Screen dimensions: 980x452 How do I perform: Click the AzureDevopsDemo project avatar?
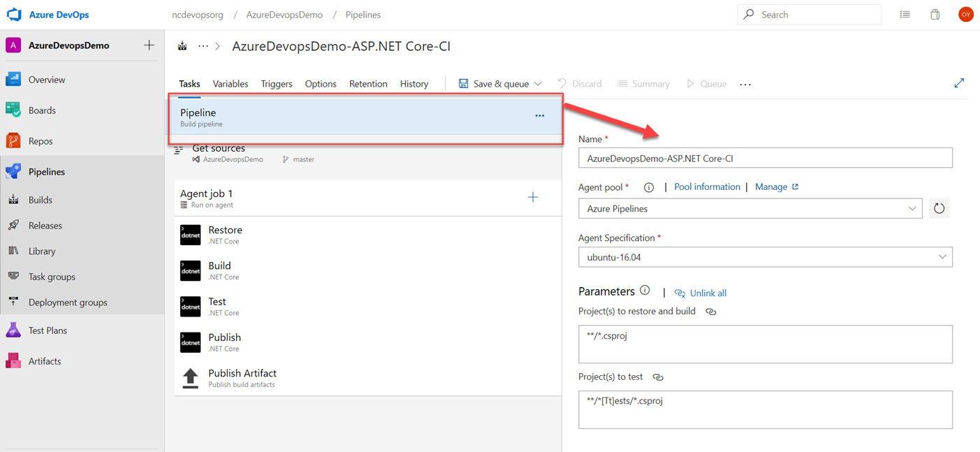coord(13,45)
